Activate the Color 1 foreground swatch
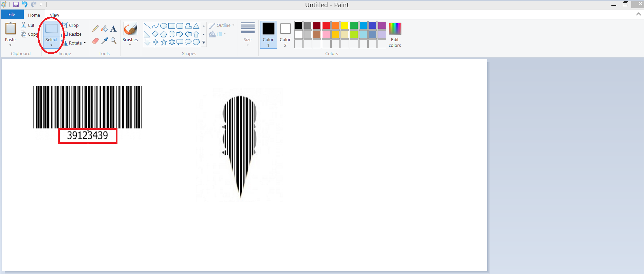 268,34
